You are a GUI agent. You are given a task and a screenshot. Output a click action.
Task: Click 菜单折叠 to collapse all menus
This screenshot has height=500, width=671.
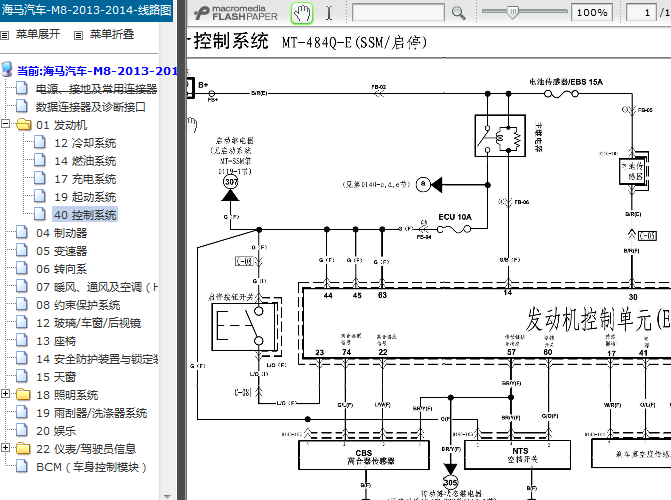[112, 34]
